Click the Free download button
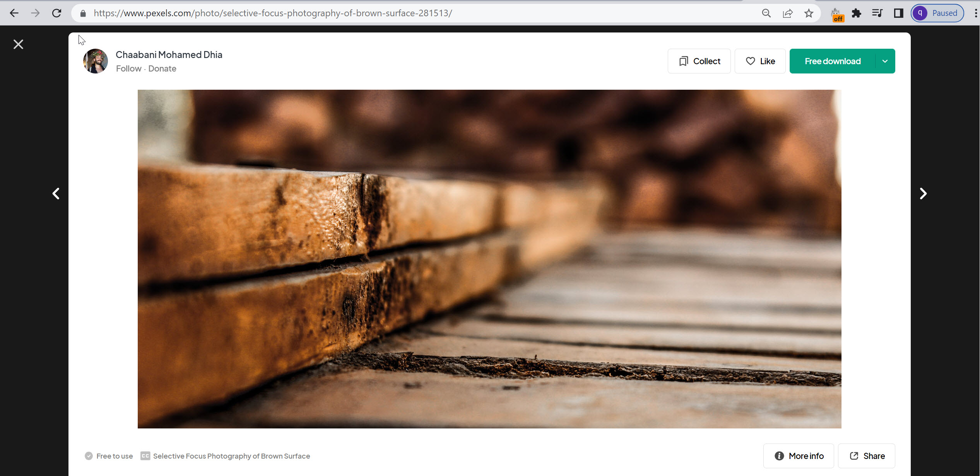This screenshot has height=476, width=980. (833, 61)
